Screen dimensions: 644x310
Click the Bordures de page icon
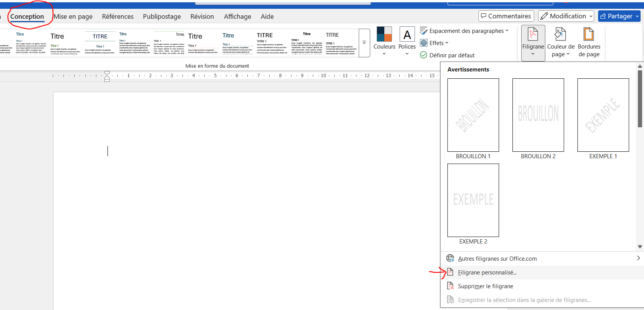click(589, 34)
